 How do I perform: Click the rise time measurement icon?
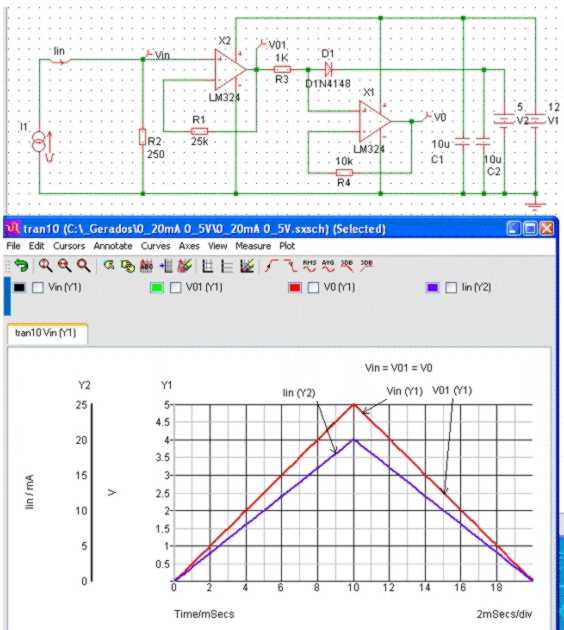272,266
